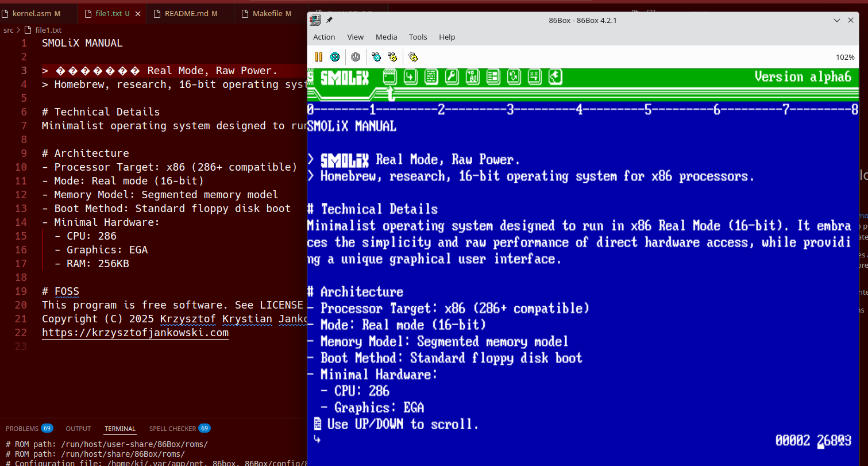
Task: Select the SMOLiX shell arrow icon
Action: (411, 76)
